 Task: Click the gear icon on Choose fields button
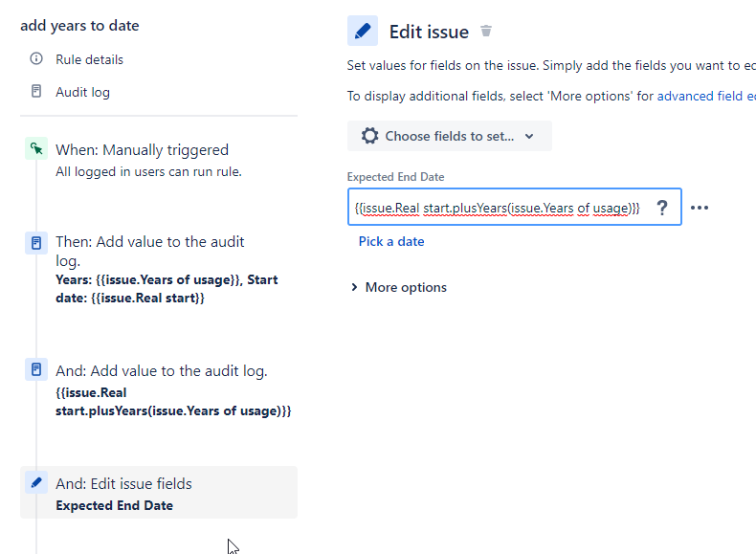(369, 136)
